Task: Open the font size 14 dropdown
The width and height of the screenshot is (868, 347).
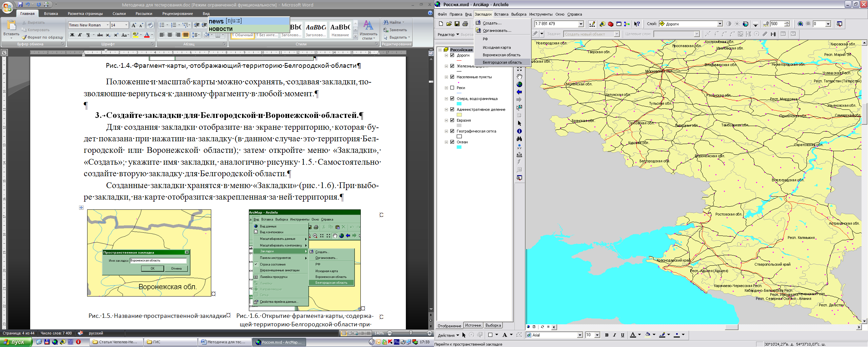Action: tap(126, 25)
